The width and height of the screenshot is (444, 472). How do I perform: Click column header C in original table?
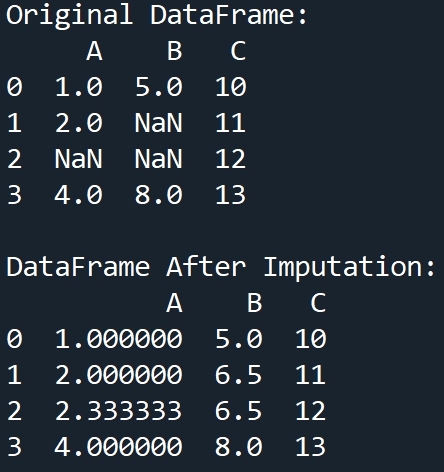(x=239, y=51)
